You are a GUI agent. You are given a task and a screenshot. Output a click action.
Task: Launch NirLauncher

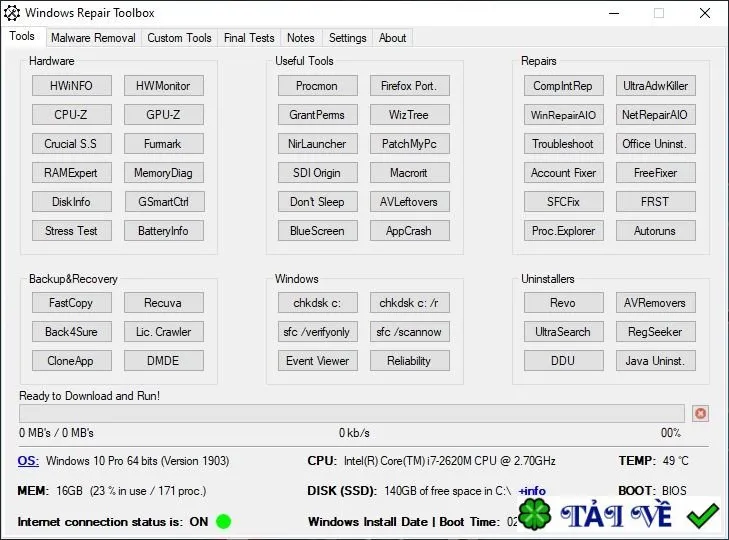coord(318,144)
